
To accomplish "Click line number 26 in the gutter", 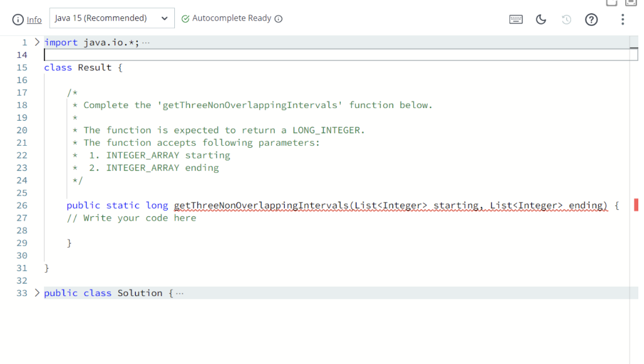I will (x=22, y=205).
